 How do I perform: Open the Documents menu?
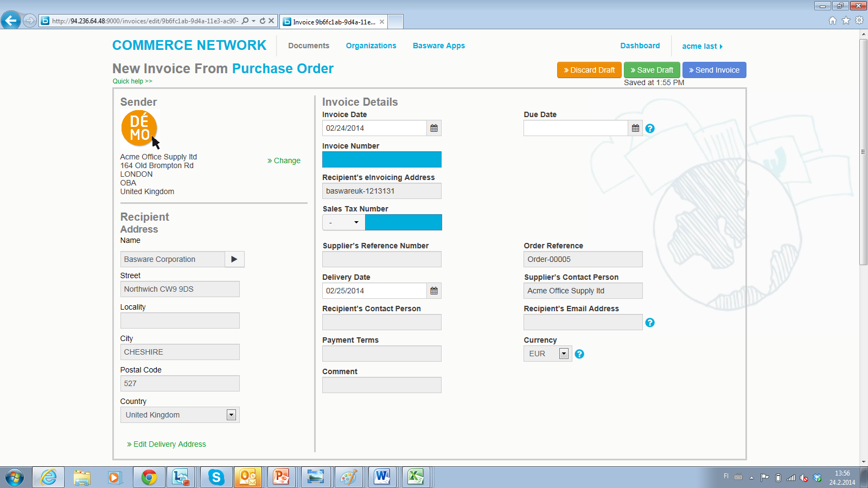[309, 46]
